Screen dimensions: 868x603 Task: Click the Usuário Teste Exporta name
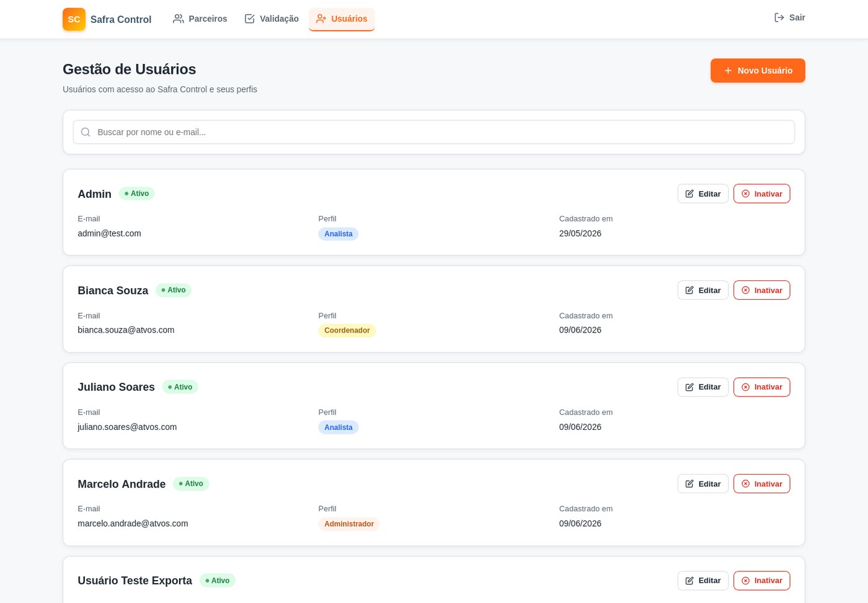pos(135,581)
